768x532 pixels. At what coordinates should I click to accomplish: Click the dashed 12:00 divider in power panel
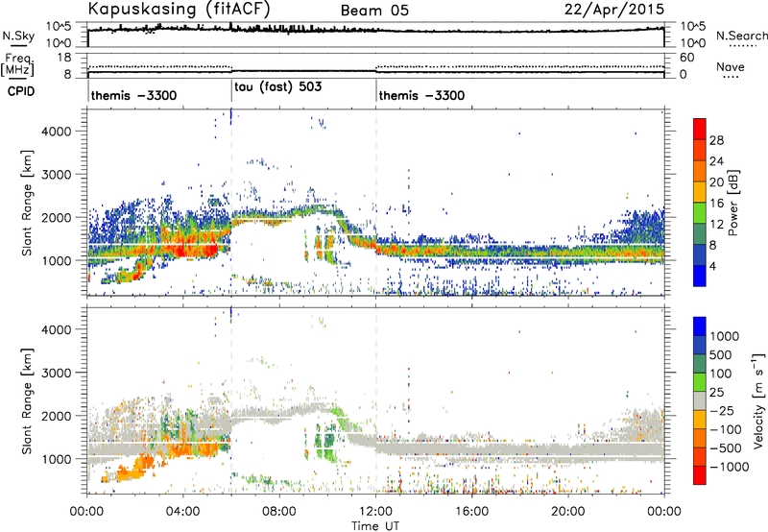pos(376,203)
